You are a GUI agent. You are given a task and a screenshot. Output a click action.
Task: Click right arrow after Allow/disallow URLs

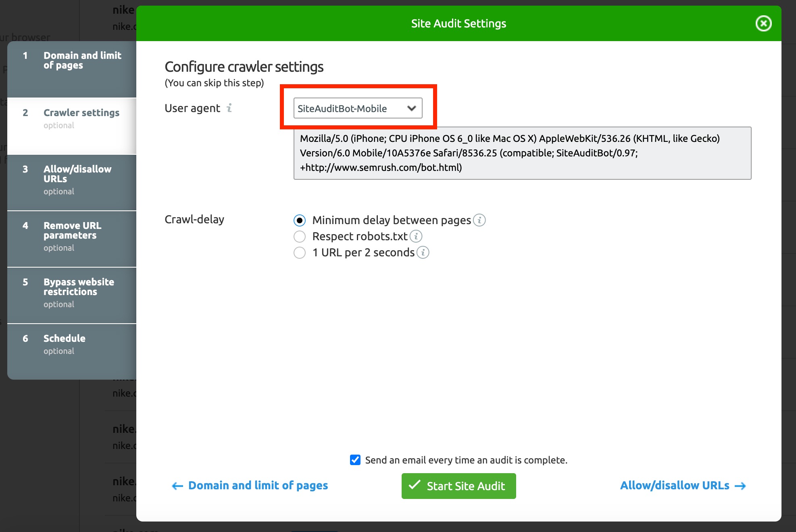(x=740, y=486)
